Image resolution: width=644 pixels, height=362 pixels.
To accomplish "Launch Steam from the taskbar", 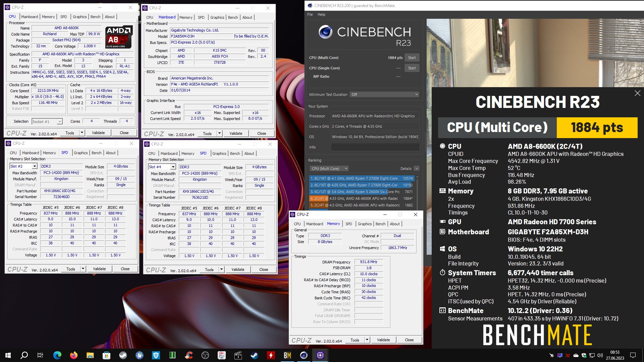I will (255, 355).
